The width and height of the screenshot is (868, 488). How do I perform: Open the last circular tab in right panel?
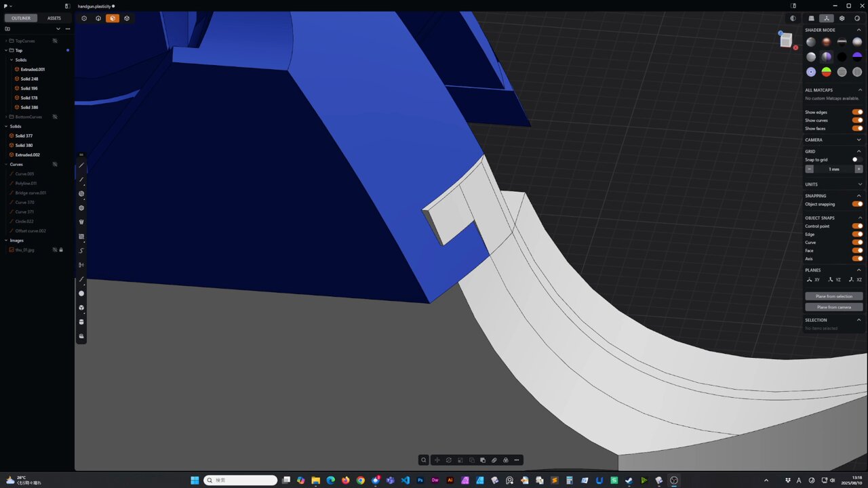(x=857, y=18)
